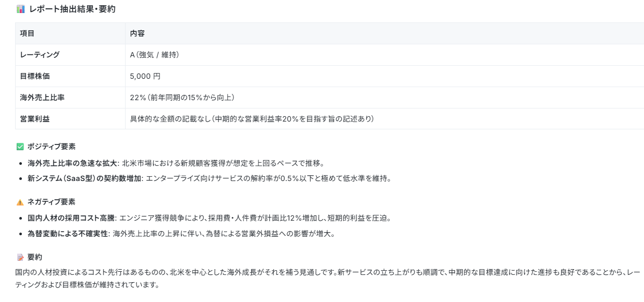This screenshot has height=302, width=644.
Task: Click the summary paragraph under 要約
Action: [328, 279]
